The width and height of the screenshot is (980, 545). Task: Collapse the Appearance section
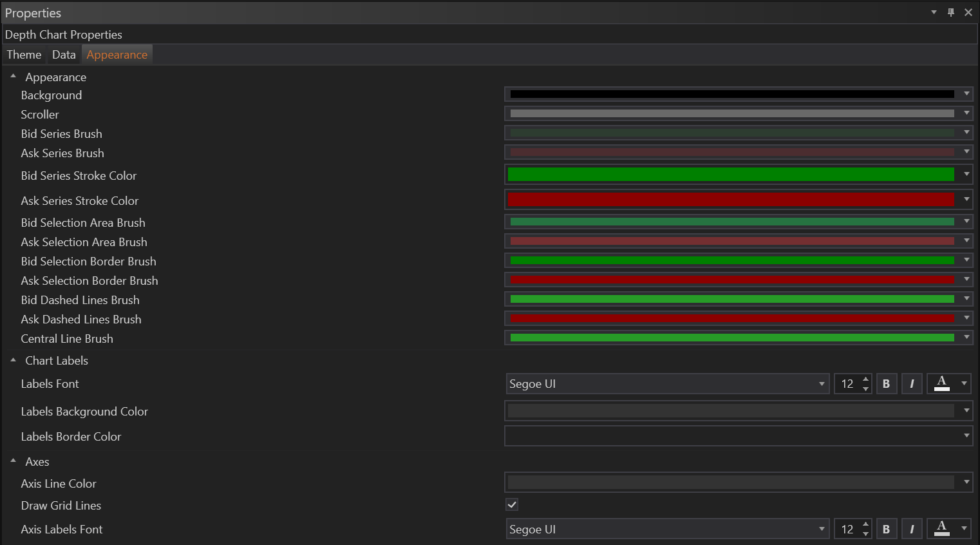tap(13, 77)
